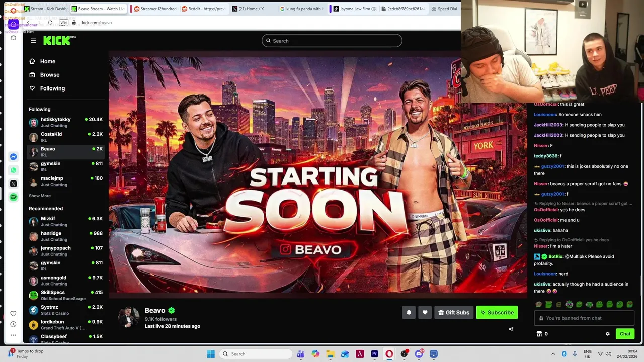Open Opera sidebar history clock icon
This screenshot has width=644, height=362.
[13, 324]
